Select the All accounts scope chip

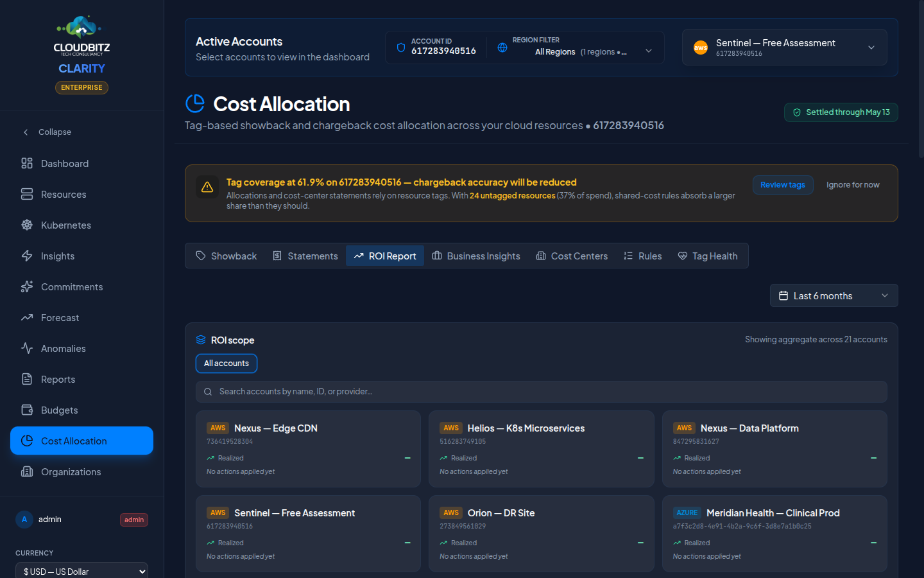[227, 363]
